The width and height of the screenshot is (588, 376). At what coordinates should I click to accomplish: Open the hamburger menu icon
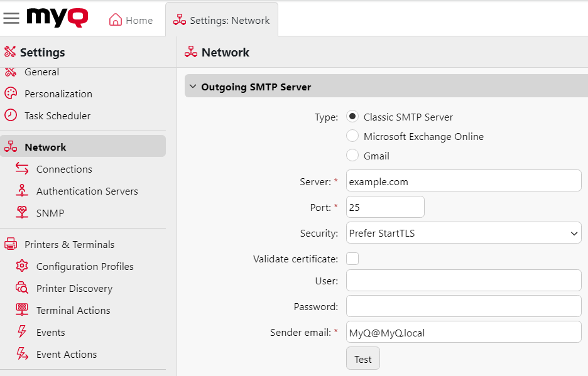[x=11, y=18]
